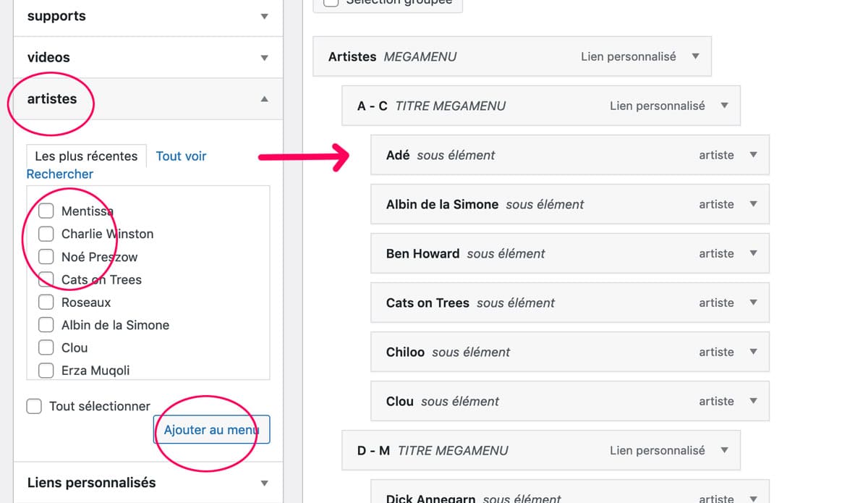Select the A - C menu item title

(x=373, y=106)
